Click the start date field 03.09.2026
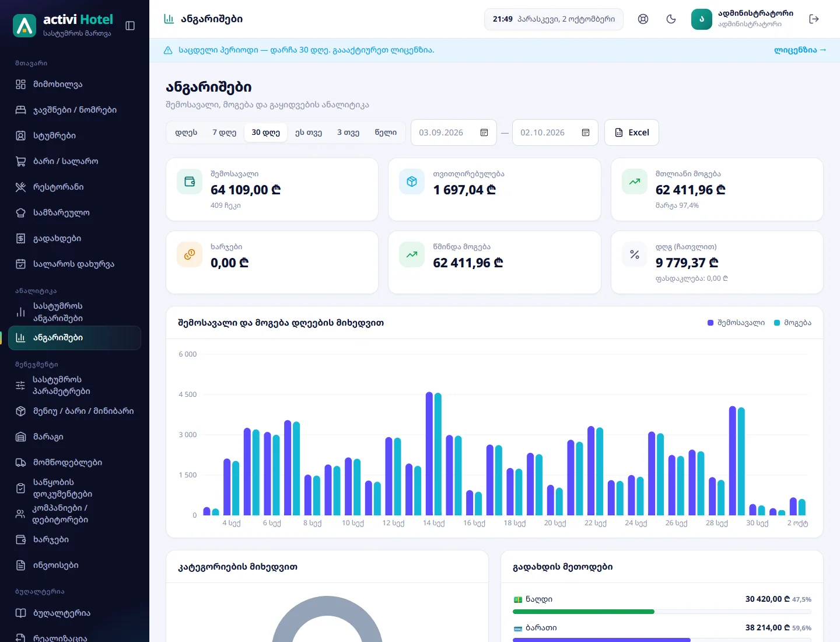The image size is (840, 642). [454, 132]
